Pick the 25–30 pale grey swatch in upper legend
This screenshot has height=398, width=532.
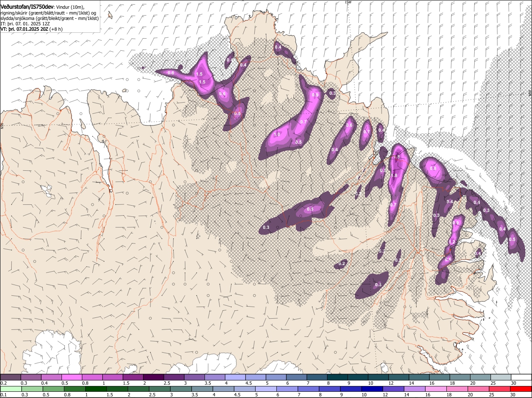tap(501, 377)
